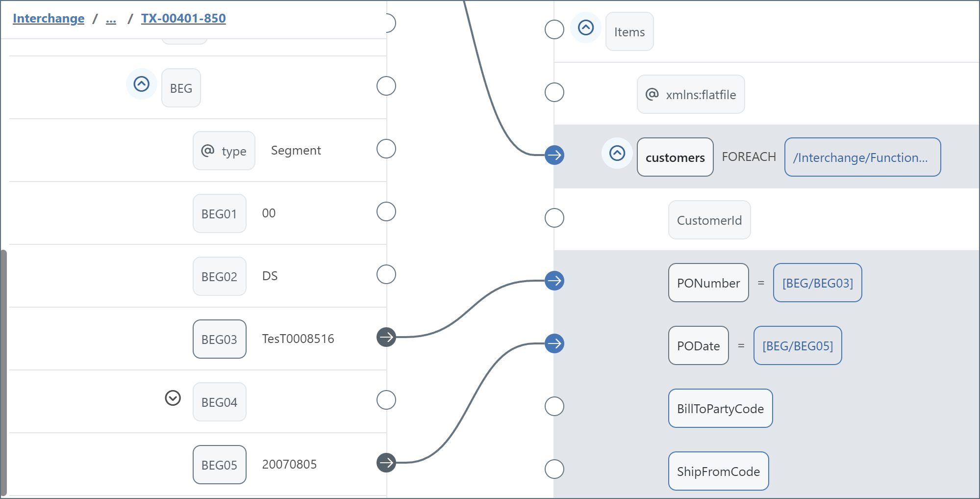Select the BEG02 output connector circle
980x499 pixels.
[x=386, y=274]
